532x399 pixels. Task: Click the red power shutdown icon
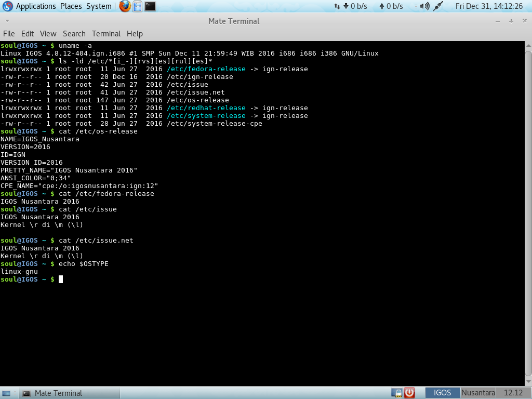point(409,393)
